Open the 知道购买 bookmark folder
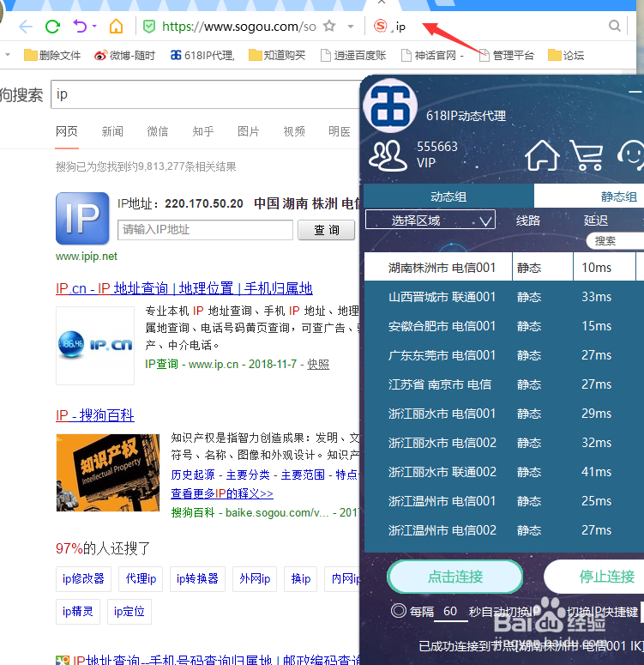The image size is (644, 665). tap(277, 55)
